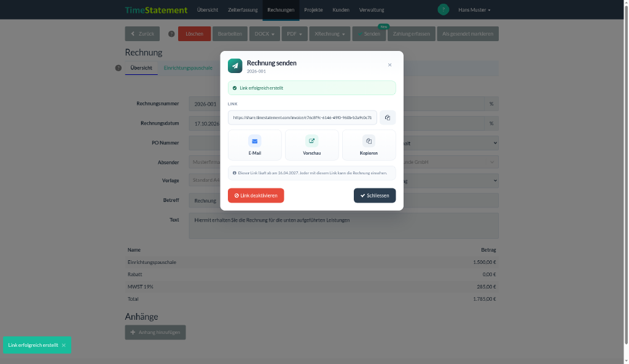
Task: Click the Total amount 1.785,00 €
Action: 484,299
